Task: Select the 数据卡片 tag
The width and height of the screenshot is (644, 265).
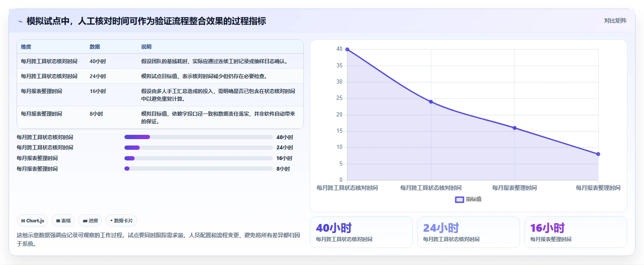Action: pyautogui.click(x=121, y=221)
